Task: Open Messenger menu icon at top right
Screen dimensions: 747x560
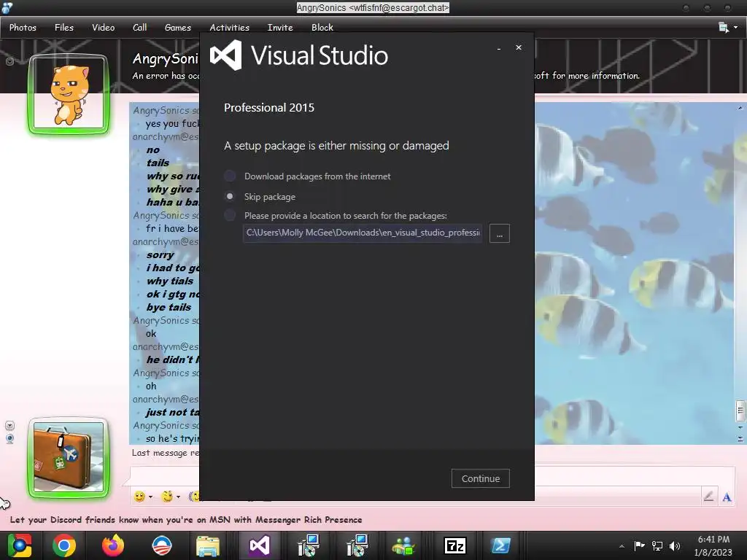Action: 723,28
